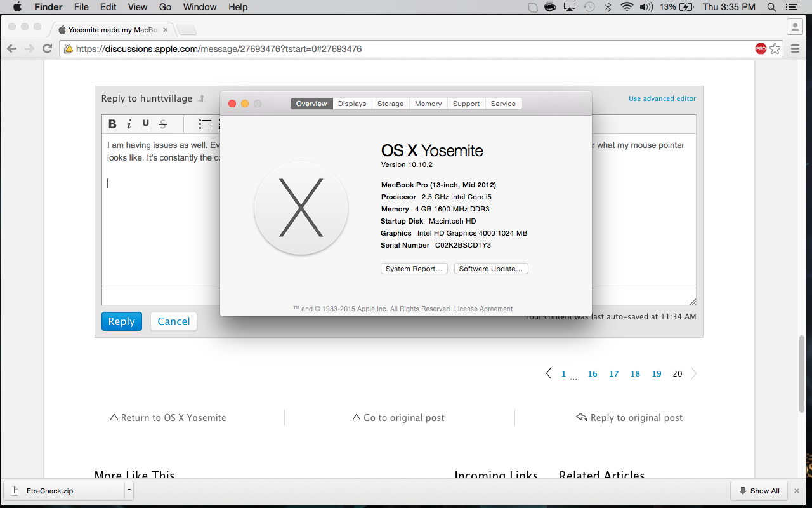The image size is (812, 508).
Task: Insert a bulleted list in reply editor
Action: tap(205, 124)
